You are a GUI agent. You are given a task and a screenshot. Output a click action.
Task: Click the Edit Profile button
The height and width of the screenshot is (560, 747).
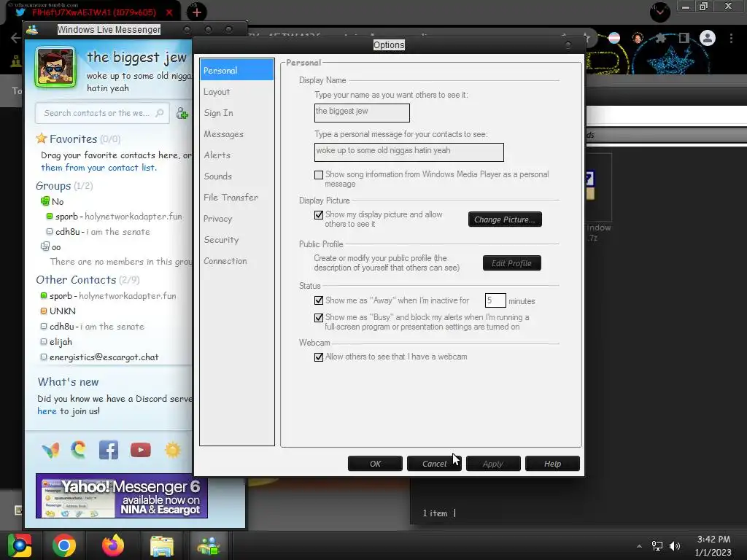tap(511, 263)
